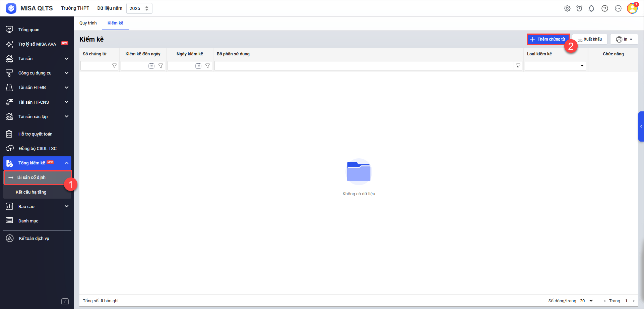Image resolution: width=644 pixels, height=309 pixels.
Task: Click the Xuất khẩu export button
Action: click(x=589, y=39)
